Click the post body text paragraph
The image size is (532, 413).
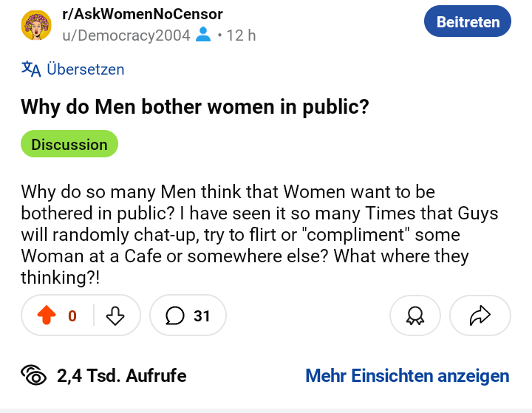coord(259,234)
